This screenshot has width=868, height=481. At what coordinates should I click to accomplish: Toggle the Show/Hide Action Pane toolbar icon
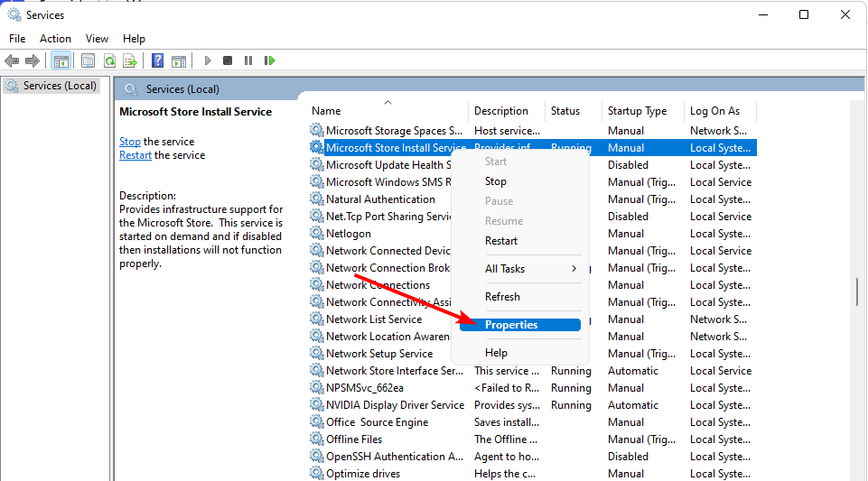point(179,60)
